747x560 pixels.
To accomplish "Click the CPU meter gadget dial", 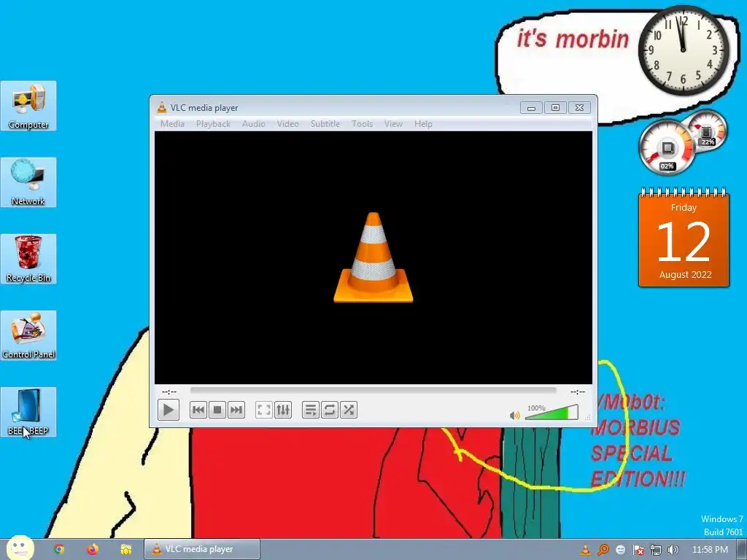I will click(x=667, y=148).
